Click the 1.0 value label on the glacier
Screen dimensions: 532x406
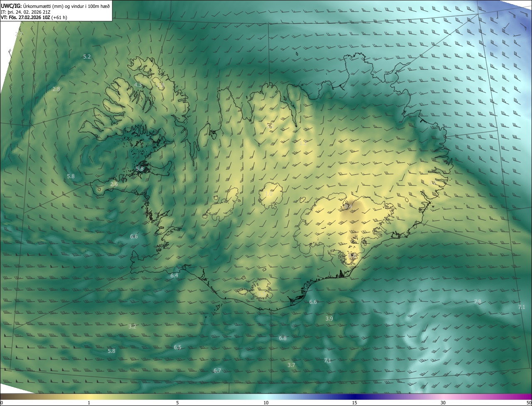click(268, 193)
